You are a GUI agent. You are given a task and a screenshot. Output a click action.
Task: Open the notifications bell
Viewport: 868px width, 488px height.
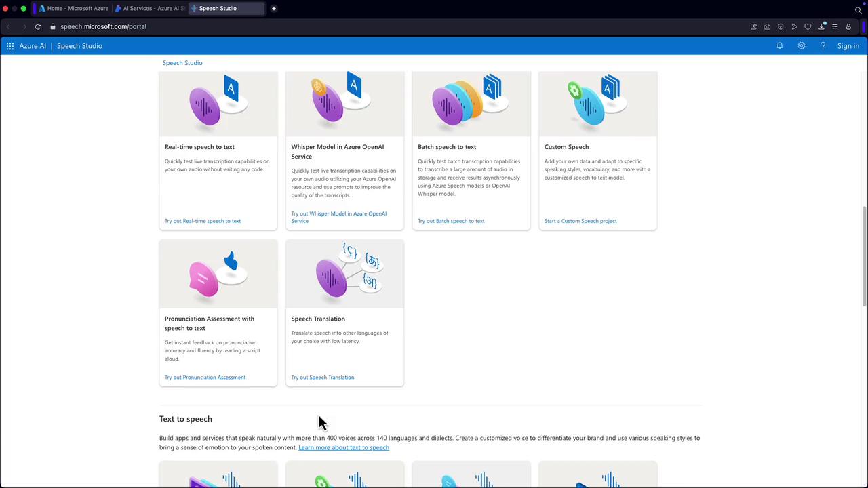pos(780,46)
